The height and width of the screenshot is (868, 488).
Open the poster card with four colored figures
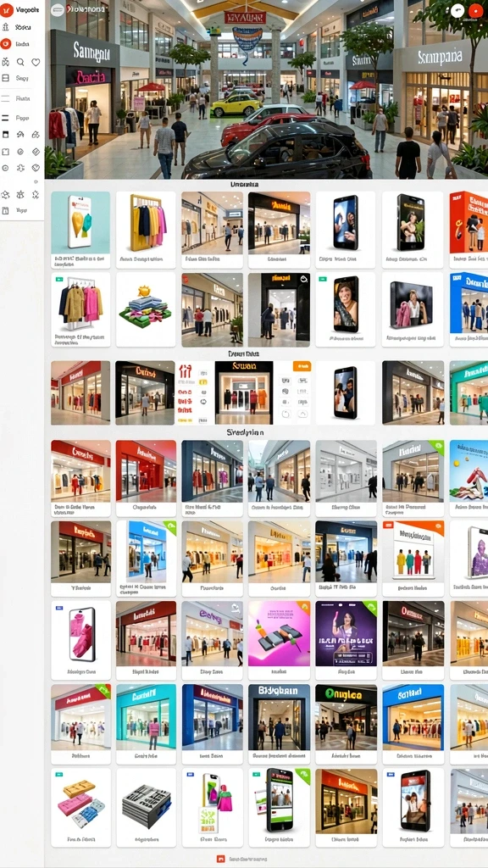413,559
